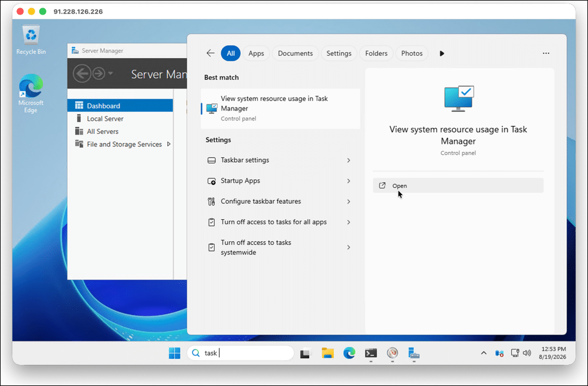Expand File and Storage Services arrow
This screenshot has height=386, width=588.
point(168,144)
